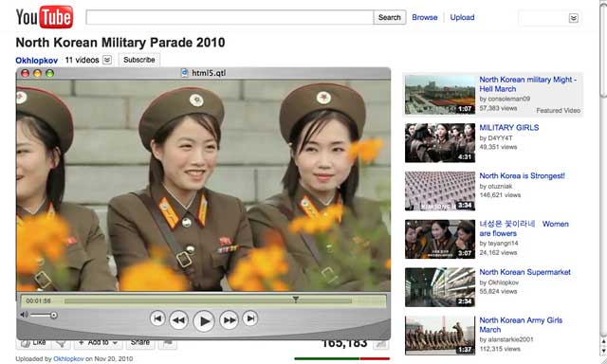
Task: Expand the account dropdown arrow at top right
Action: [x=573, y=18]
